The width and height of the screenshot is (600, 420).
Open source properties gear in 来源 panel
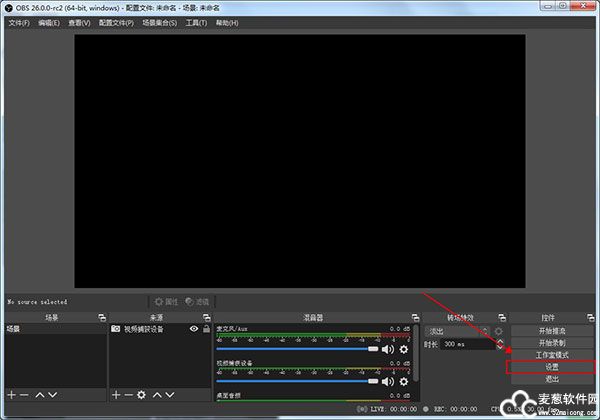pyautogui.click(x=142, y=395)
